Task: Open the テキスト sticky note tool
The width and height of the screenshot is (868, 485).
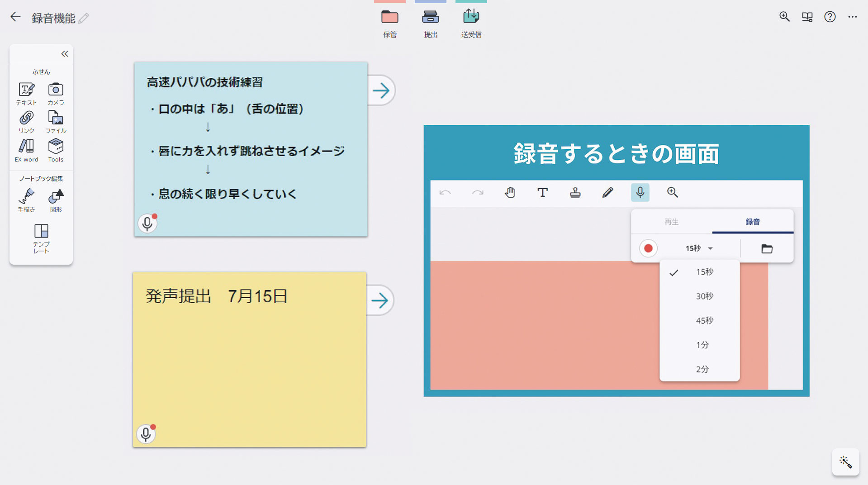Action: pos(26,94)
